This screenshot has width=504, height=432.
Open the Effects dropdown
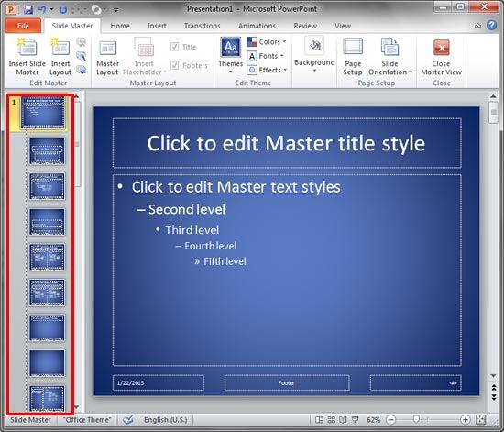click(x=267, y=70)
